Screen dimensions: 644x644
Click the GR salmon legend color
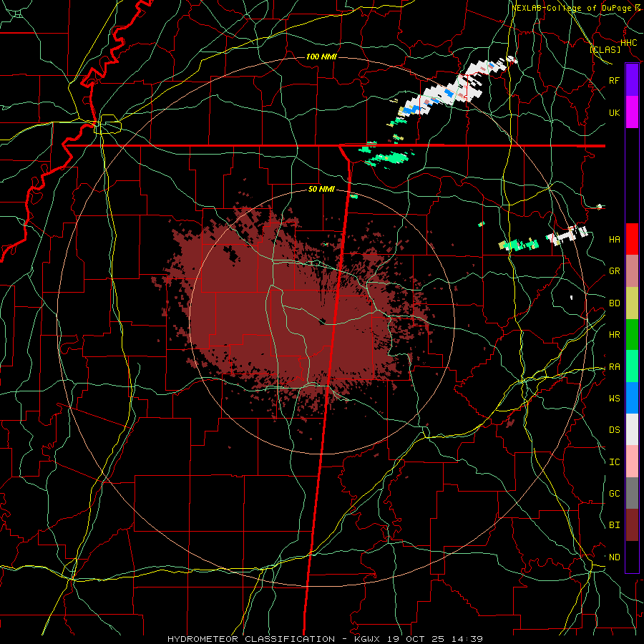click(x=632, y=271)
